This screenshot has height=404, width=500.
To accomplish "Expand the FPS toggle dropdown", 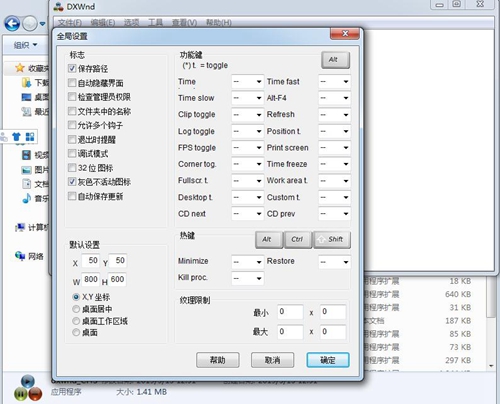I will pyautogui.click(x=248, y=148).
